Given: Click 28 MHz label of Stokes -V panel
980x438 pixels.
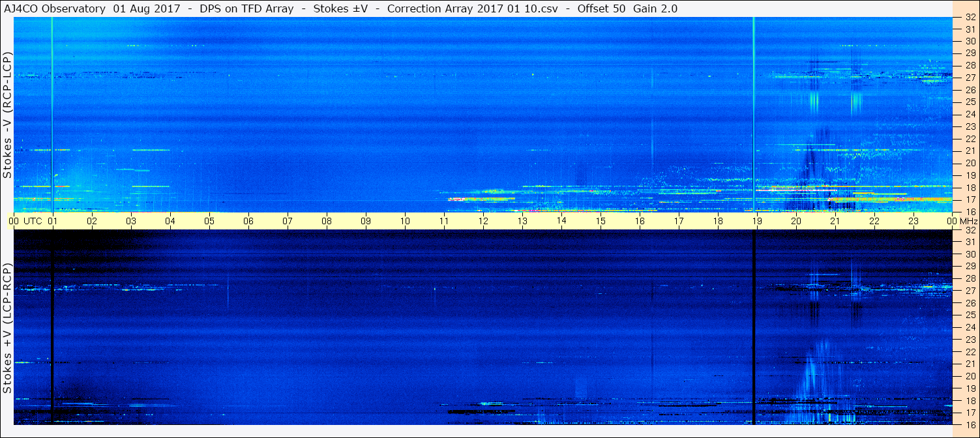Looking at the screenshot, I should 970,65.
